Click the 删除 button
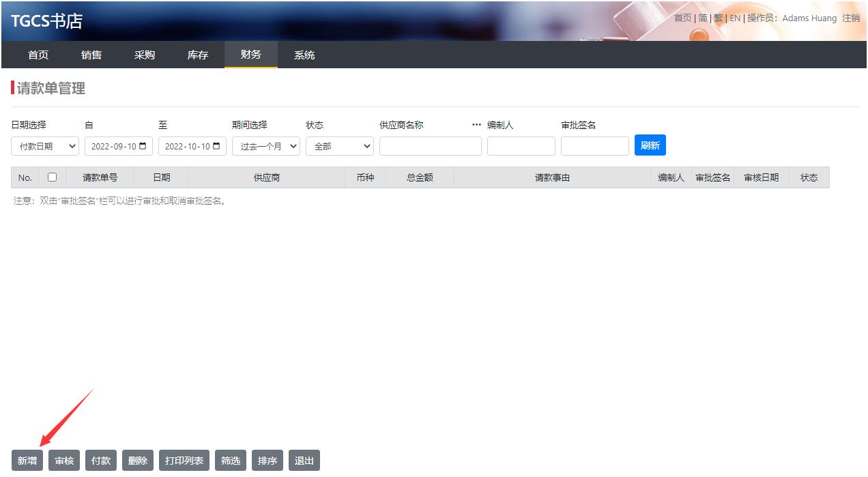 click(138, 461)
